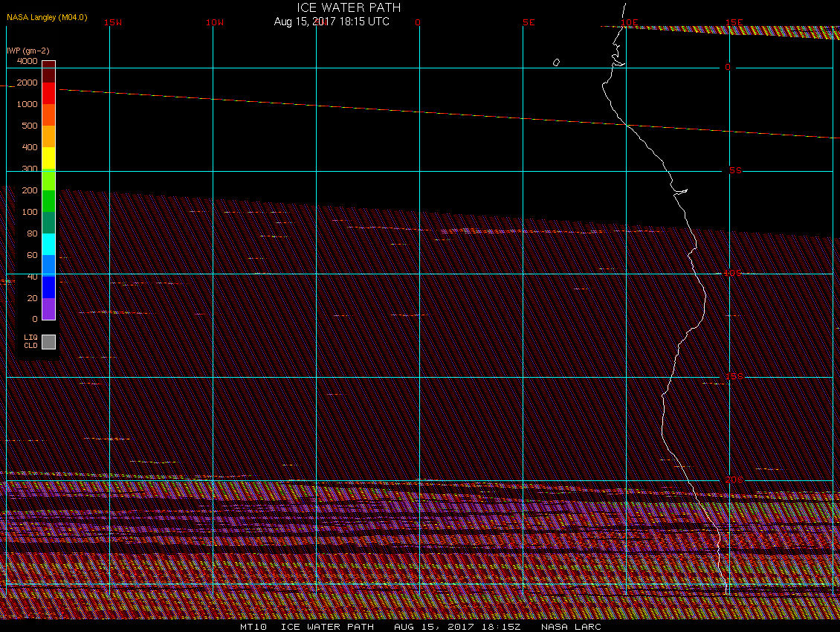Select the 'Aug 15, 2017 18:15 UTC' timestamp
The image size is (840, 632).
click(332, 22)
